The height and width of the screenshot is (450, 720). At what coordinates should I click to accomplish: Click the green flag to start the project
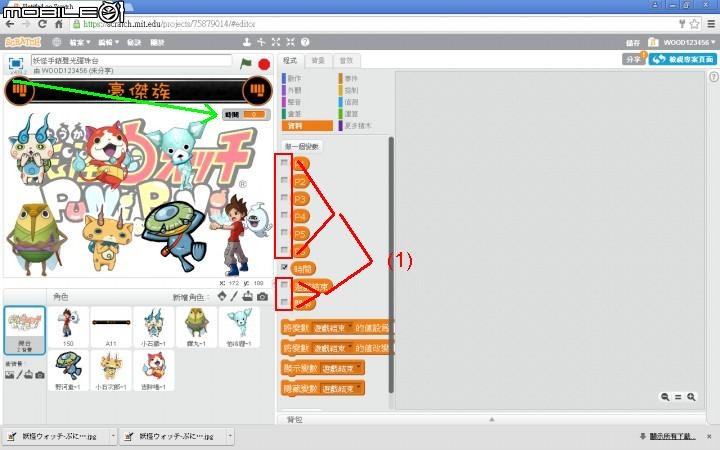click(x=246, y=63)
